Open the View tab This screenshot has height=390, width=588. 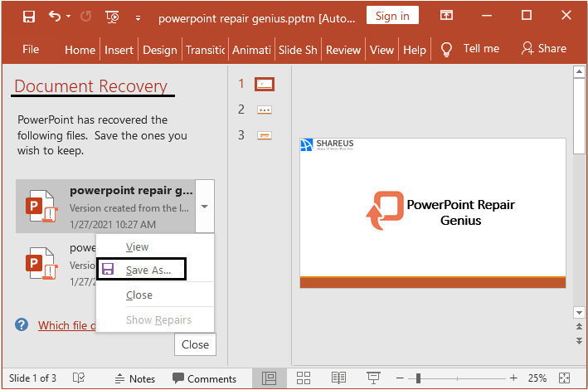[381, 50]
